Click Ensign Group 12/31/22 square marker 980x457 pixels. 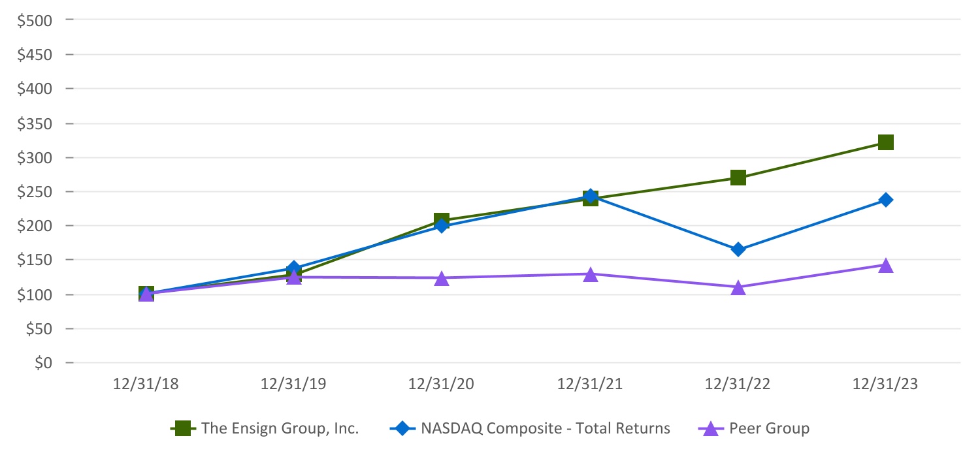point(738,178)
